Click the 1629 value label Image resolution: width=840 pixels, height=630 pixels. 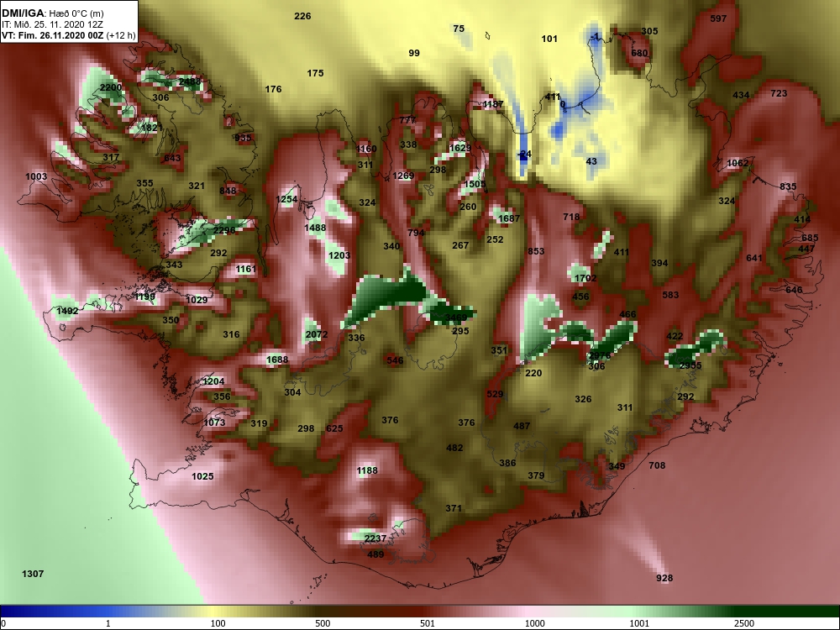coord(459,148)
